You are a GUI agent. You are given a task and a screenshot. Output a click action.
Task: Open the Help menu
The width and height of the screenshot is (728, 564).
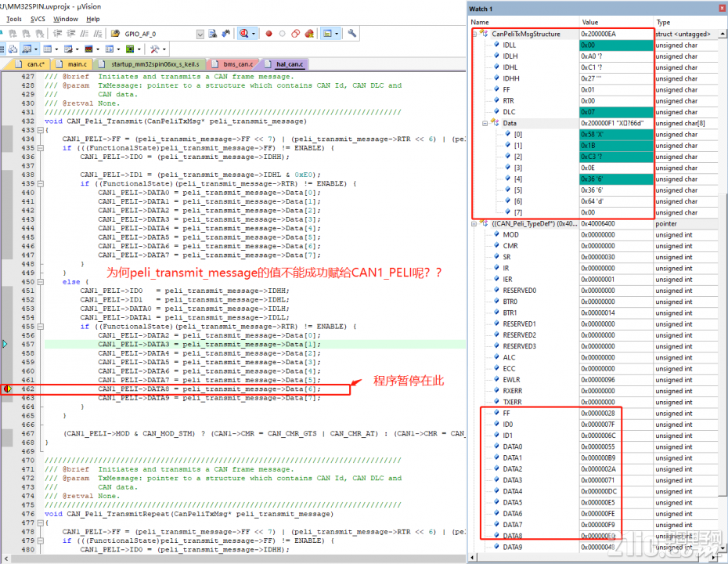(93, 19)
